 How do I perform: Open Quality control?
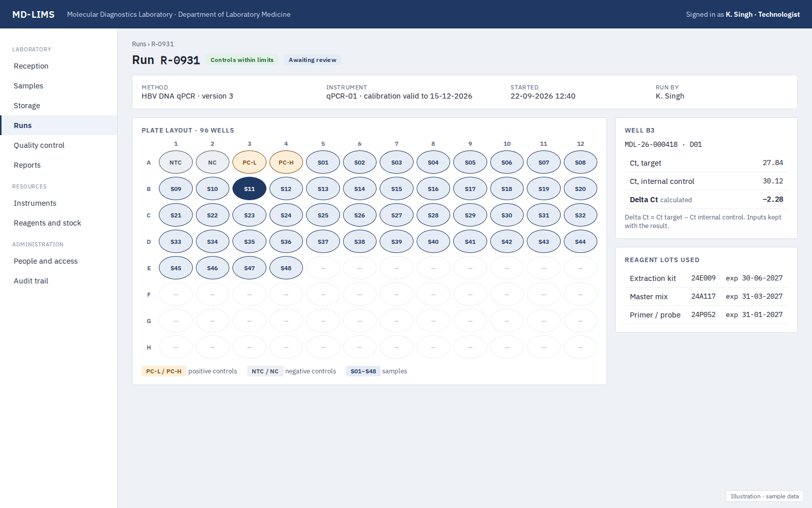pos(58,145)
